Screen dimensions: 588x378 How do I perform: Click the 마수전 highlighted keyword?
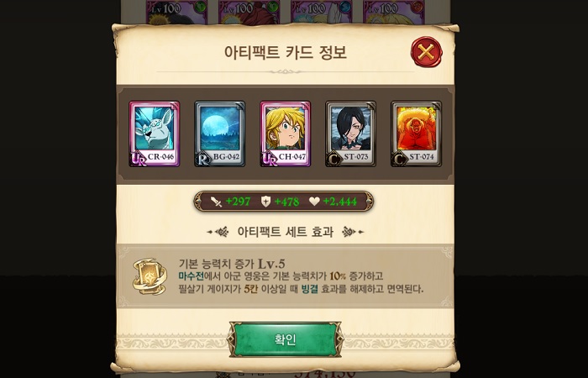click(192, 276)
